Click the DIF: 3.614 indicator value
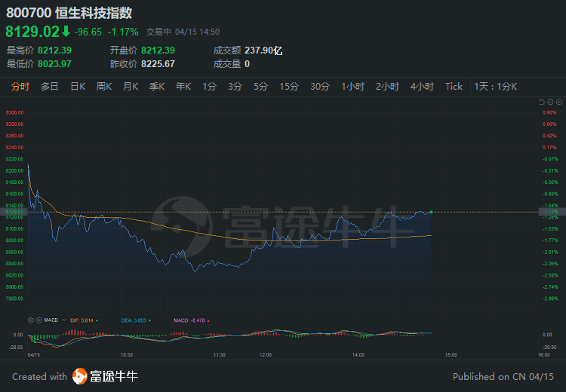This screenshot has width=566, height=392. point(84,320)
